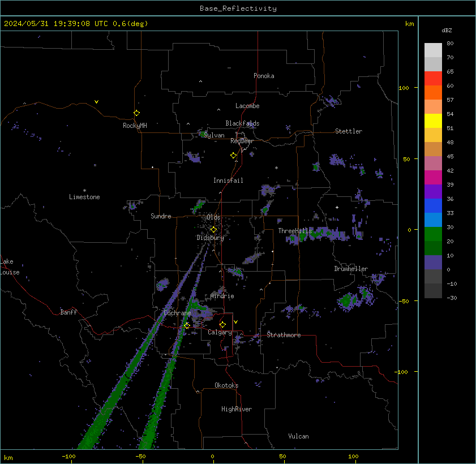Click the Innisfail city label

[x=228, y=181]
